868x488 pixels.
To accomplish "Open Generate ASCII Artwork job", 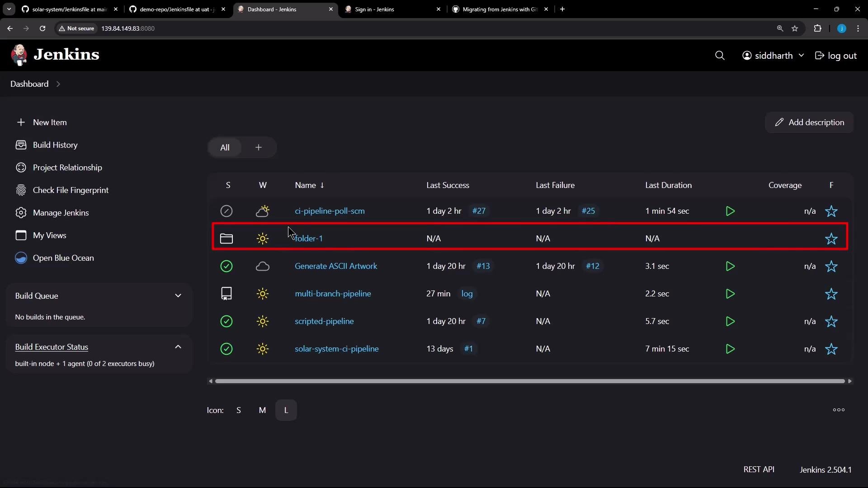I will pyautogui.click(x=336, y=266).
